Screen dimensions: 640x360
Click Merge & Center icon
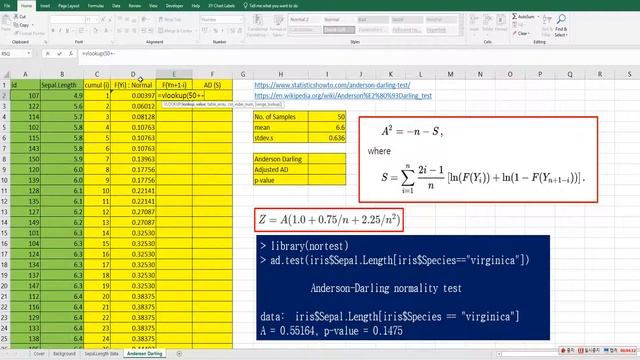click(x=161, y=31)
